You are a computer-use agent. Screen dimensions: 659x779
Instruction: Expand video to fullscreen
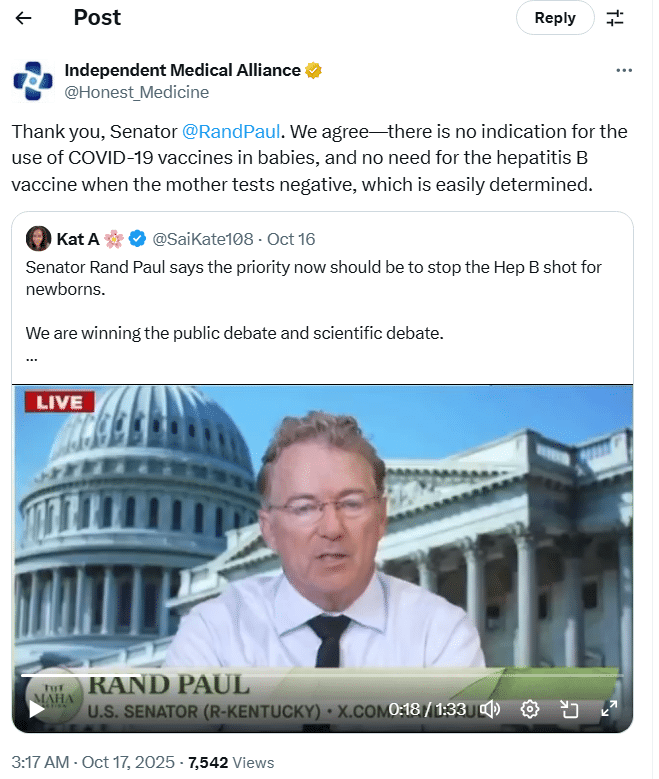pyautogui.click(x=609, y=709)
